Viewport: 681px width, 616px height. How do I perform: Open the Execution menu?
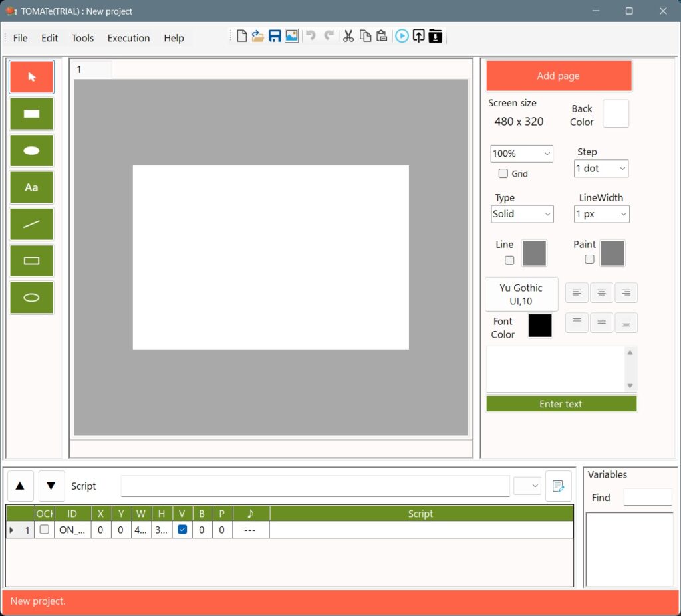coord(128,38)
